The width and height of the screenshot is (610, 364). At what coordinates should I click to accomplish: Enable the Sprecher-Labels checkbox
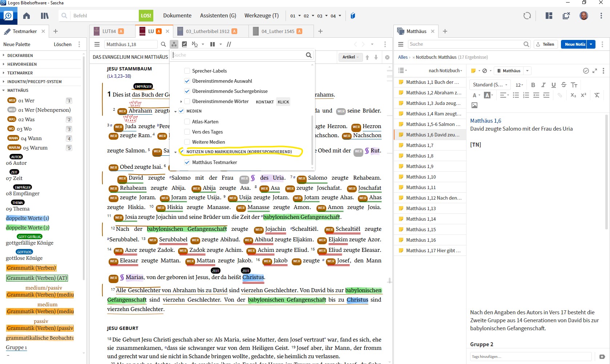(x=187, y=71)
